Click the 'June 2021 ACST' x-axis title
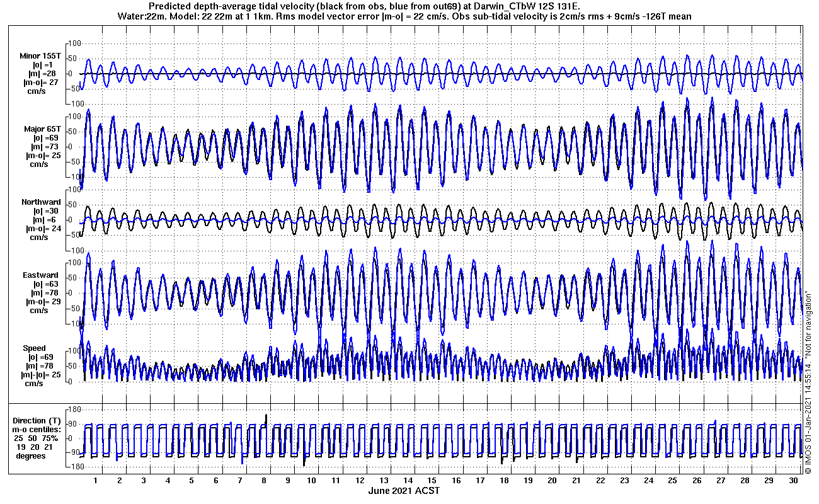819x504 pixels. (404, 491)
